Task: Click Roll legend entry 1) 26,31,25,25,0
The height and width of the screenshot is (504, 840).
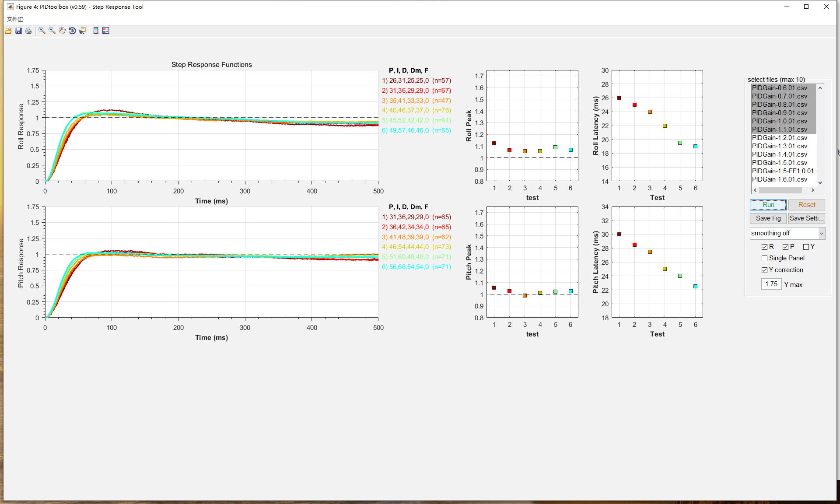Action: (x=416, y=80)
